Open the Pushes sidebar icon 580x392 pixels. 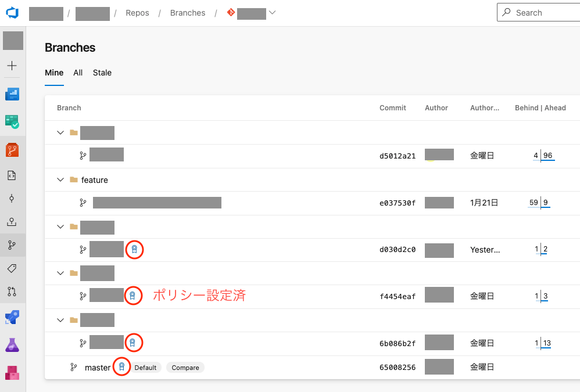(x=12, y=222)
